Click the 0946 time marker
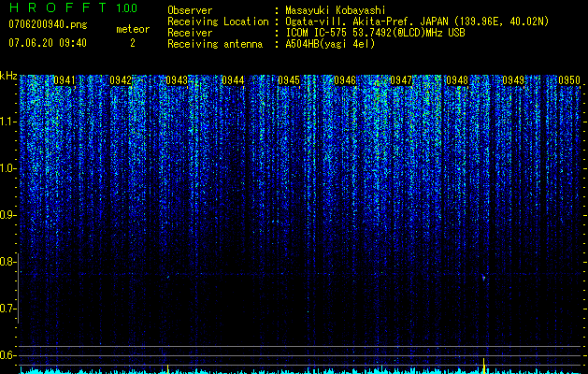The image size is (588, 374). tap(345, 80)
